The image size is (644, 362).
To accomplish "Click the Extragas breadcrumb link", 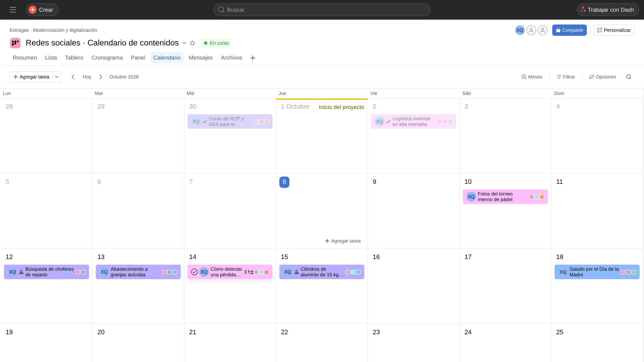I will click(x=19, y=30).
